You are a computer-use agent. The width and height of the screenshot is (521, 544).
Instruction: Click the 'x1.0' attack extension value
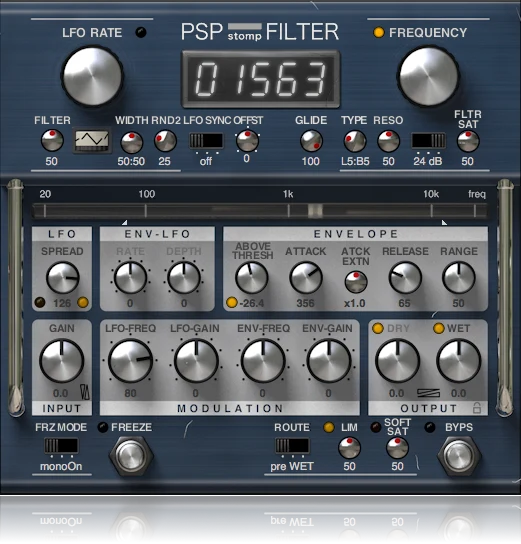coord(355,303)
